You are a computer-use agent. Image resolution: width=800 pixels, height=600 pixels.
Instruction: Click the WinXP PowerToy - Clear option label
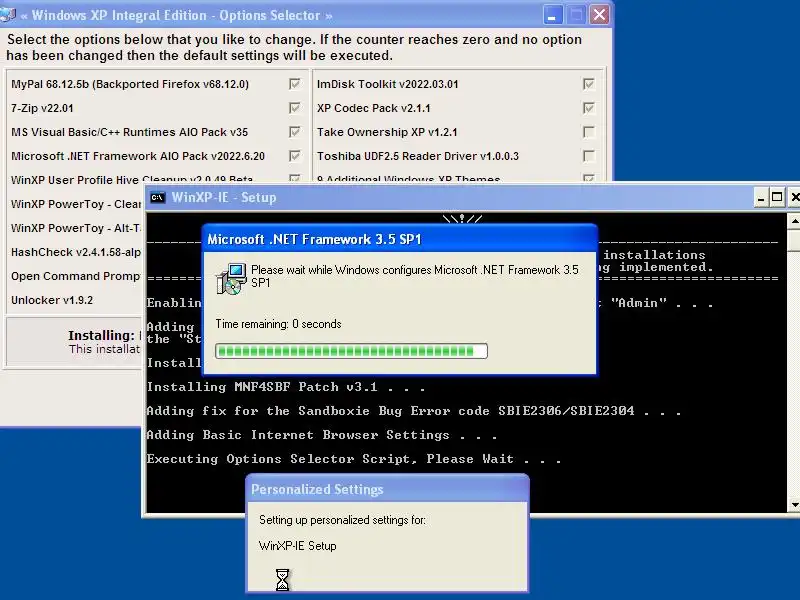[76, 204]
